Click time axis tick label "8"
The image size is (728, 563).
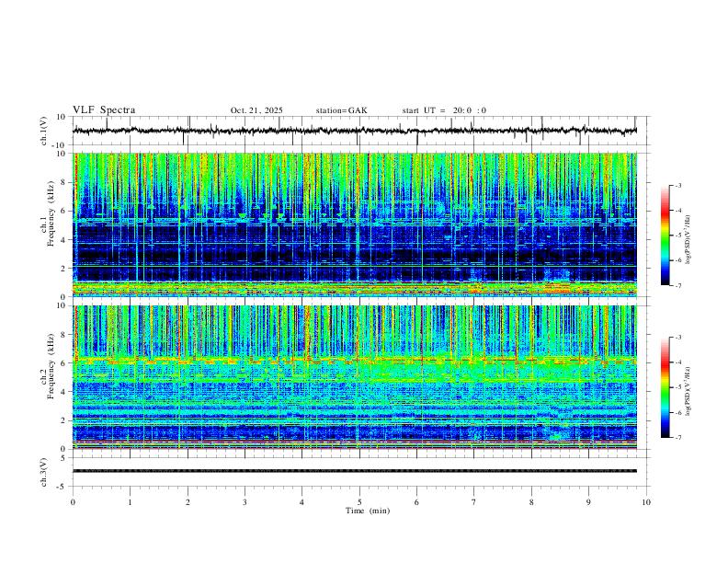[x=531, y=502]
